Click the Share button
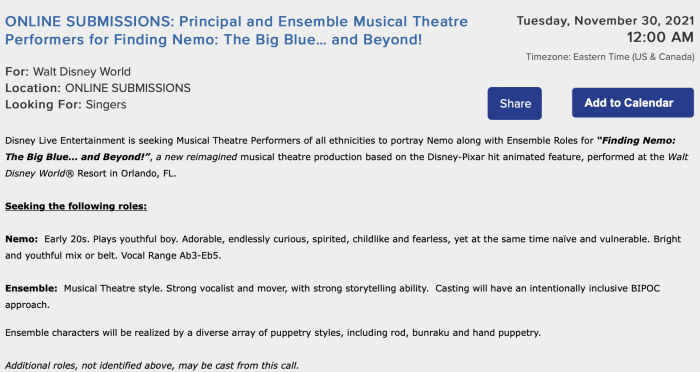 pos(514,103)
